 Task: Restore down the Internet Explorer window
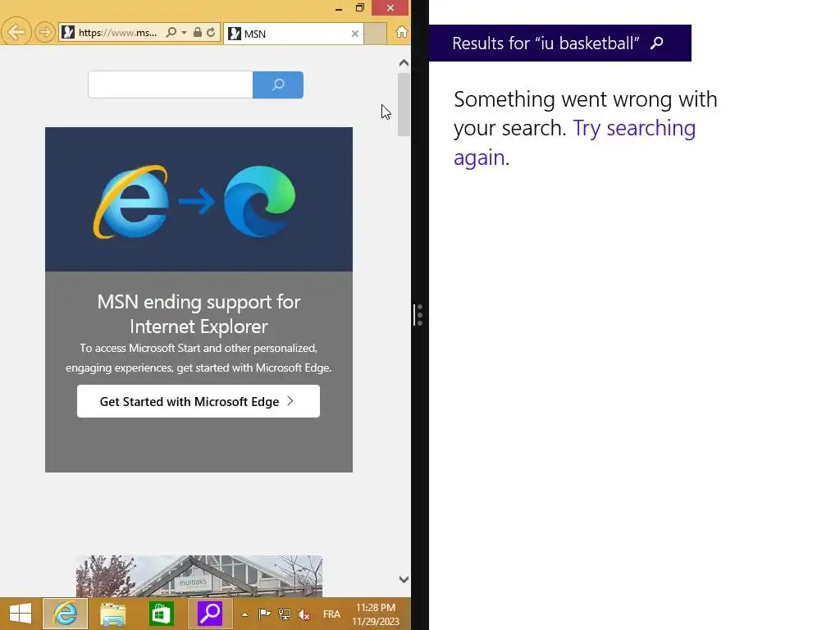pos(360,8)
